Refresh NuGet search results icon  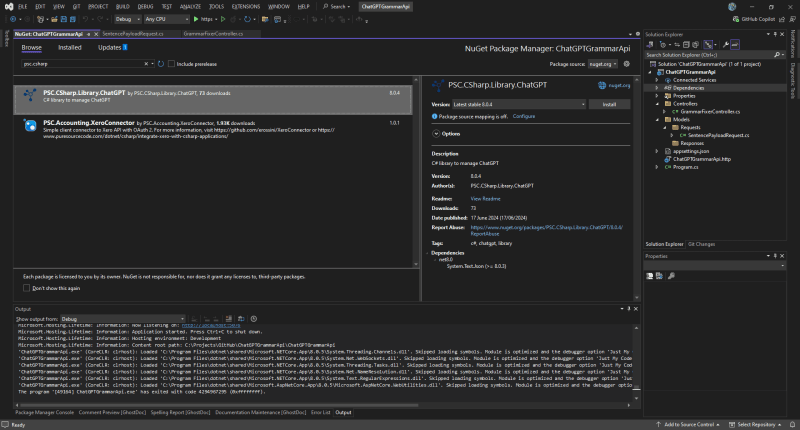click(161, 64)
